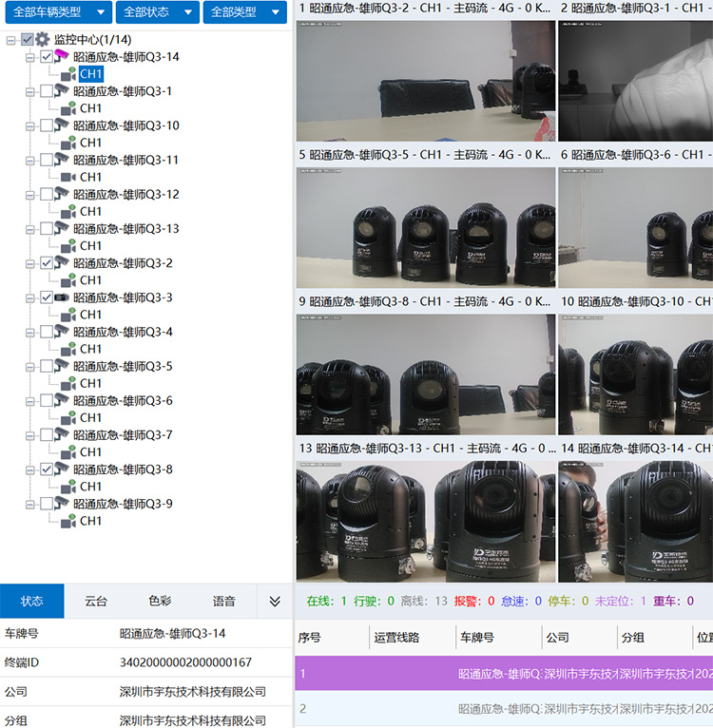This screenshot has height=728, width=713.
Task: Click the CH1 video icon under 雄师Q3-11
Action: point(68,177)
